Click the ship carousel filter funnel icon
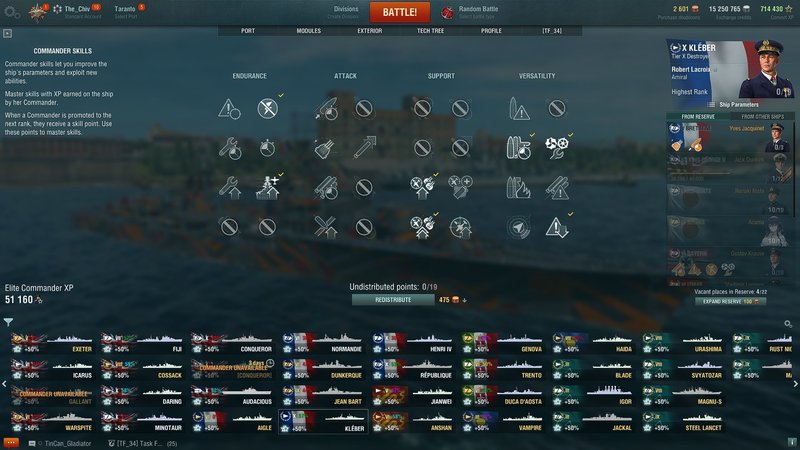Image resolution: width=800 pixels, height=450 pixels. pos(8,322)
